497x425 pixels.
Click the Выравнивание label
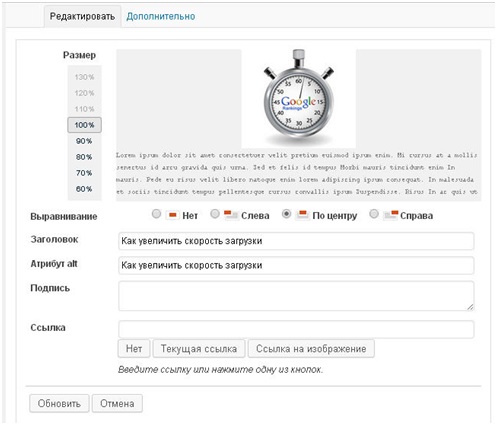64,217
